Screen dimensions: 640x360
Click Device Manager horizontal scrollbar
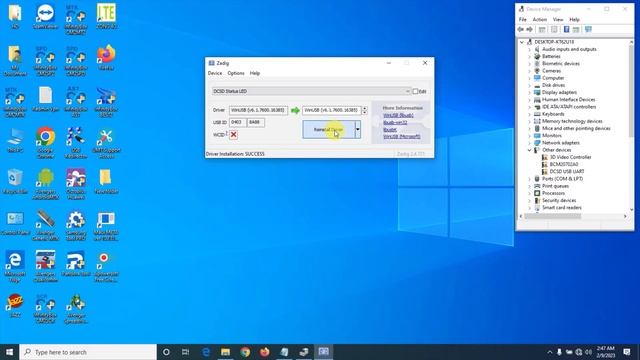click(553, 216)
